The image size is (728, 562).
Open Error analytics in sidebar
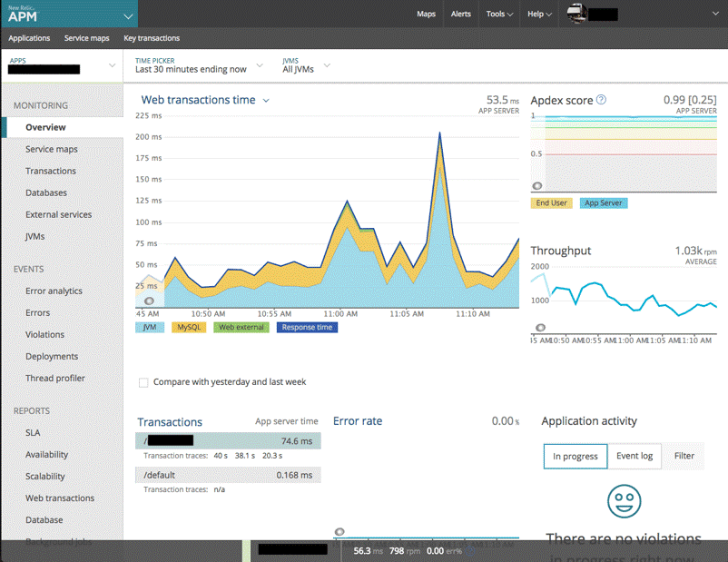(54, 291)
